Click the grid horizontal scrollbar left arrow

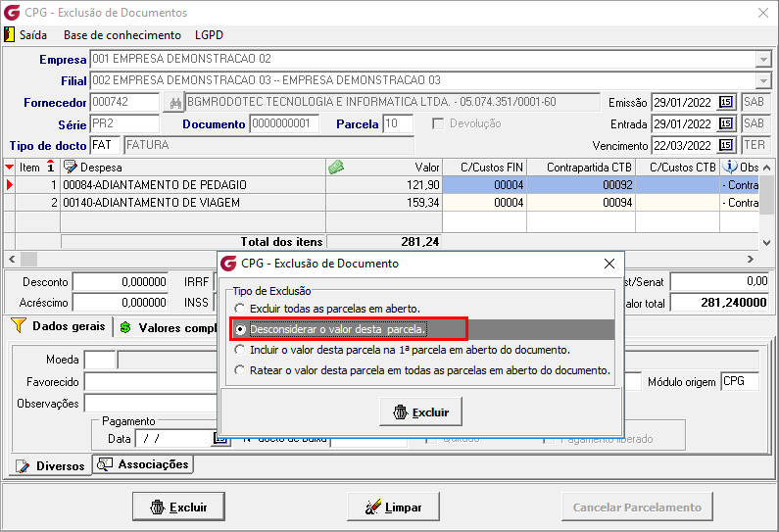(x=12, y=259)
